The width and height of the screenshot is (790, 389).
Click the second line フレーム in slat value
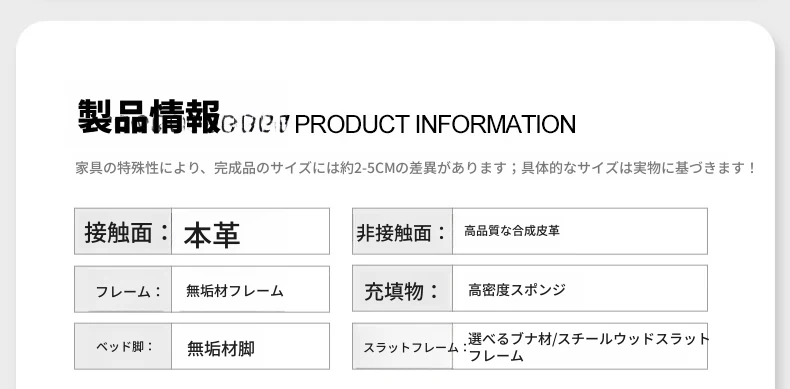pos(496,356)
